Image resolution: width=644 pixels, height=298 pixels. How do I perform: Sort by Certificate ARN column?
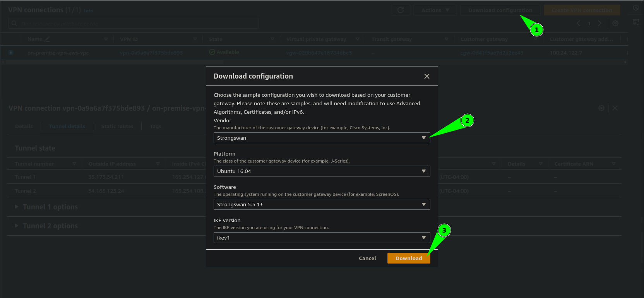click(614, 164)
